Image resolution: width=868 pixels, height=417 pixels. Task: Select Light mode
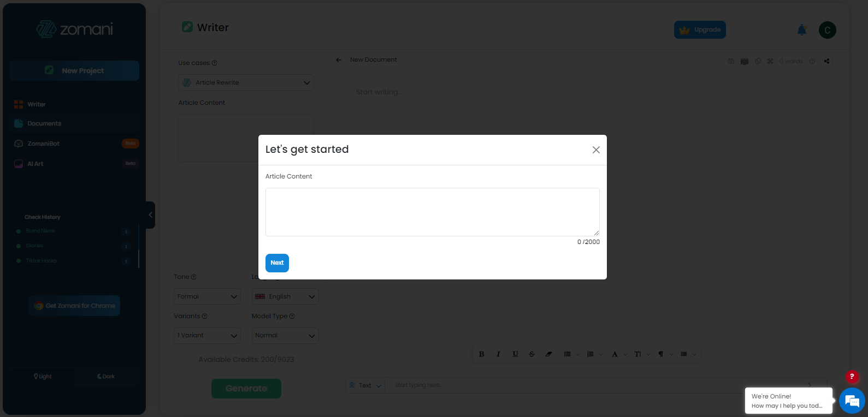42,376
